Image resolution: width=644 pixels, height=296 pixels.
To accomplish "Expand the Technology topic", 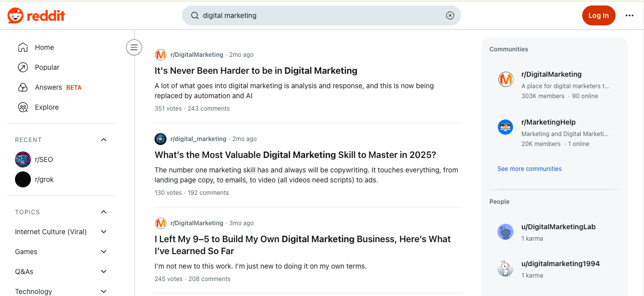I will (x=103, y=291).
